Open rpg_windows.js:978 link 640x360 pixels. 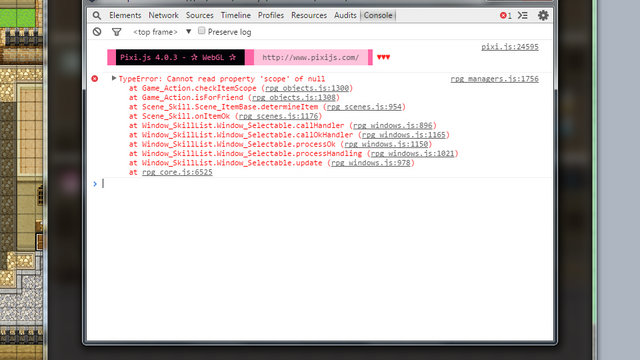point(371,163)
